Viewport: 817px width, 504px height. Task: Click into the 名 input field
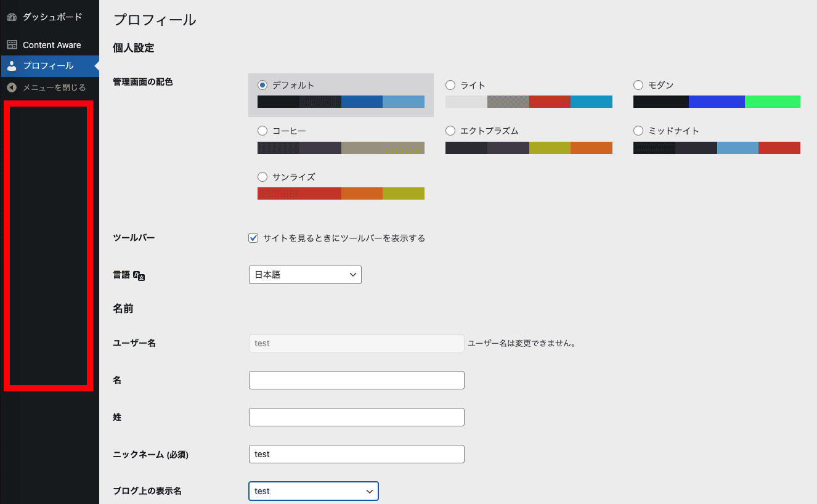click(356, 380)
